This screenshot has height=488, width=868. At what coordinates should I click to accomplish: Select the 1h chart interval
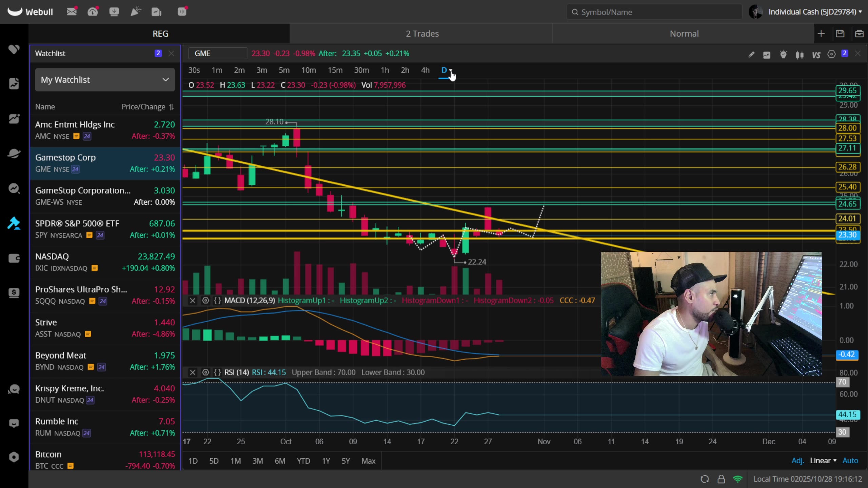click(385, 70)
